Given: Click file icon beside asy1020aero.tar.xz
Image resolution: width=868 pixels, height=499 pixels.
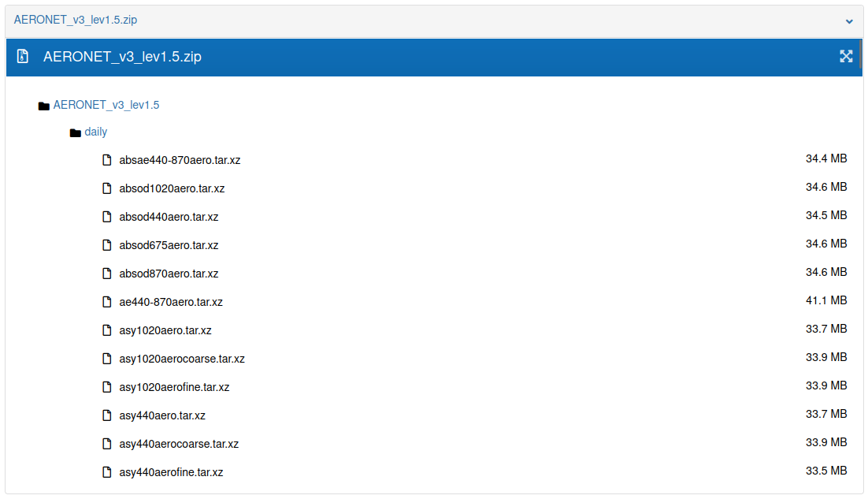Looking at the screenshot, I should point(107,330).
